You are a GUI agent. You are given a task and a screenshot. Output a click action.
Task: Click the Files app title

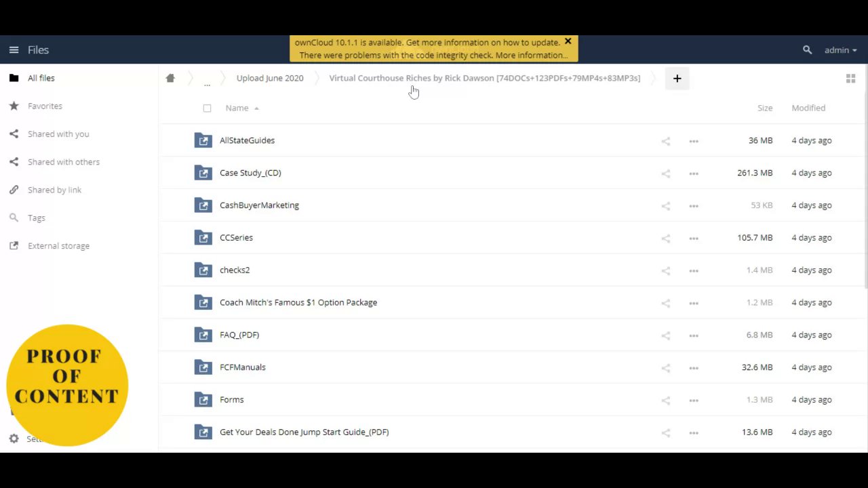tap(38, 50)
